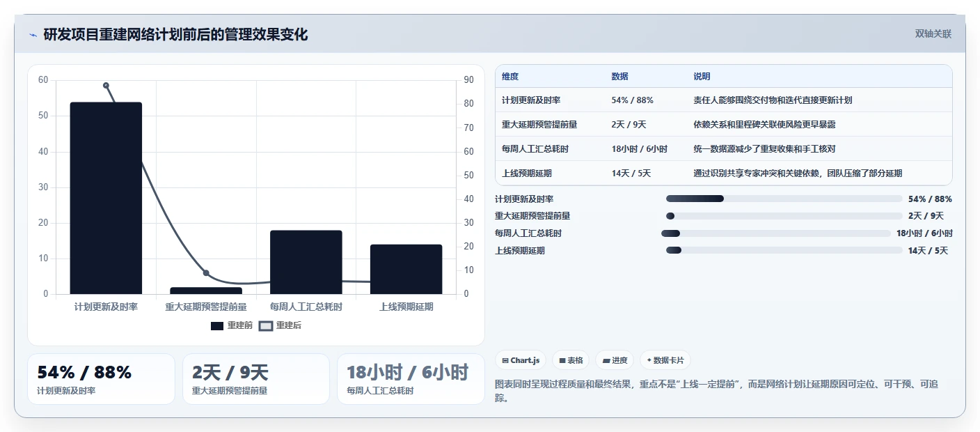This screenshot has height=432, width=980.
Task: Click the 数据 column header
Action: 620,77
